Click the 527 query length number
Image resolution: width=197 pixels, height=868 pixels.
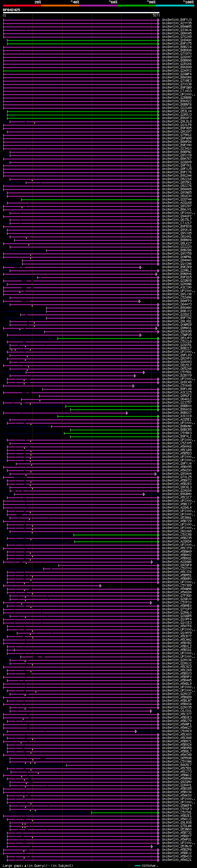pos(155,15)
